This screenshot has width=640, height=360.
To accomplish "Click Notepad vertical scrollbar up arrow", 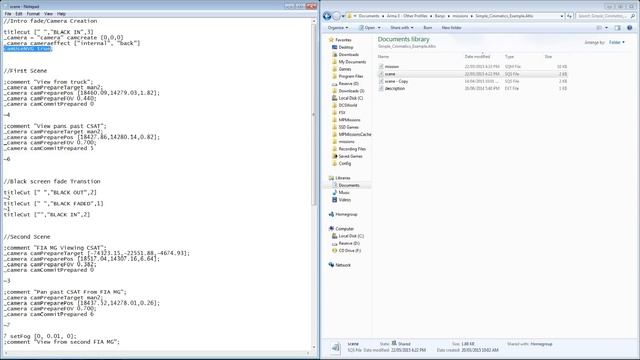I will (313, 21).
